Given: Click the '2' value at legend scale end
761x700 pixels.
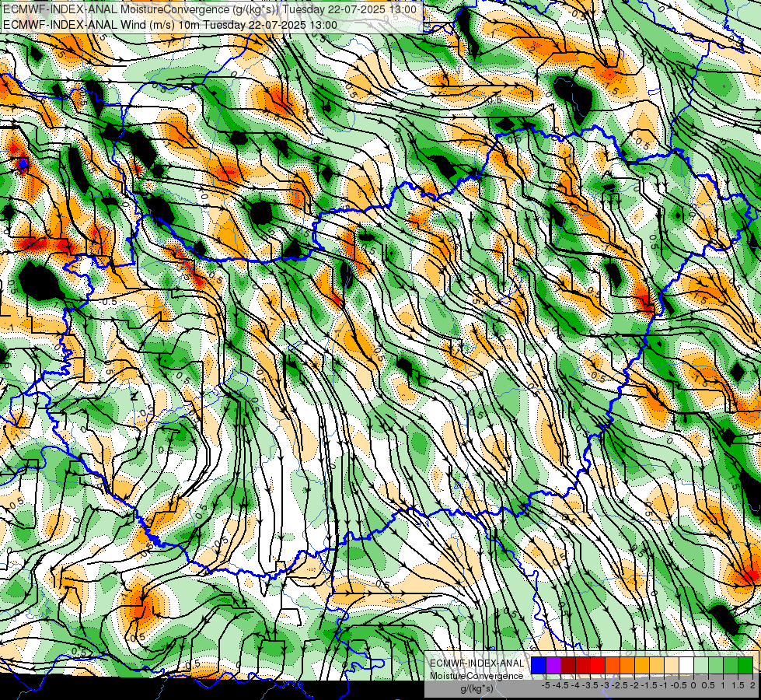Looking at the screenshot, I should [x=752, y=685].
